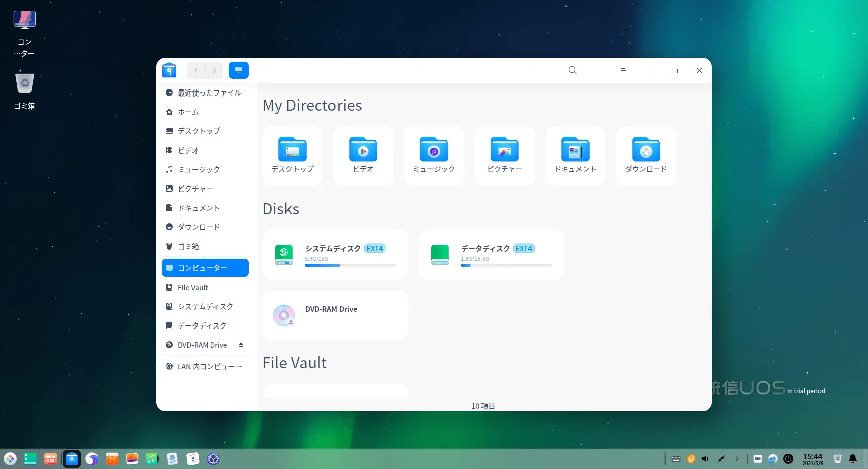Go back with the left arrow button
The width and height of the screenshot is (868, 469).
click(196, 70)
